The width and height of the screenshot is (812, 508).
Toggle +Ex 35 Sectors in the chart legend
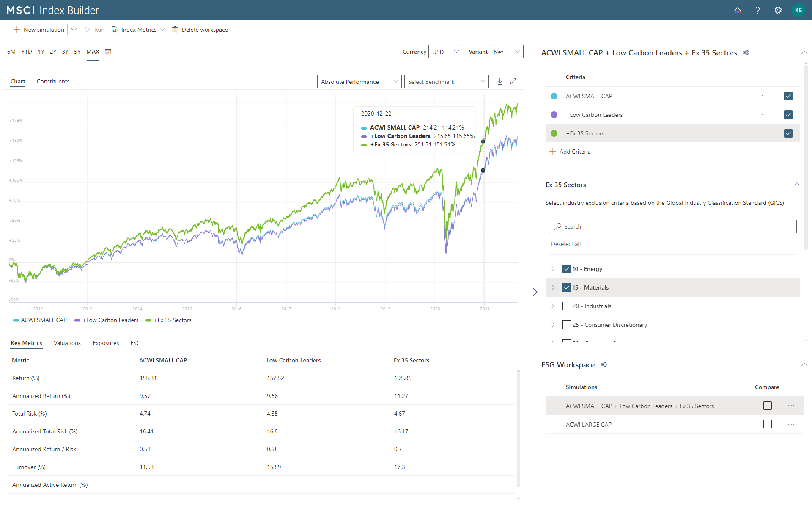(x=168, y=320)
